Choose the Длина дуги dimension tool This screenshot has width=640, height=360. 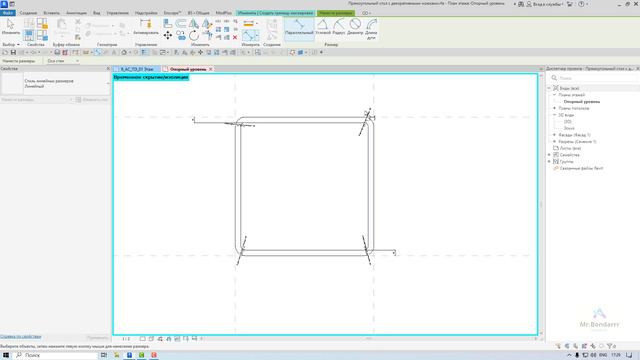[371, 29]
